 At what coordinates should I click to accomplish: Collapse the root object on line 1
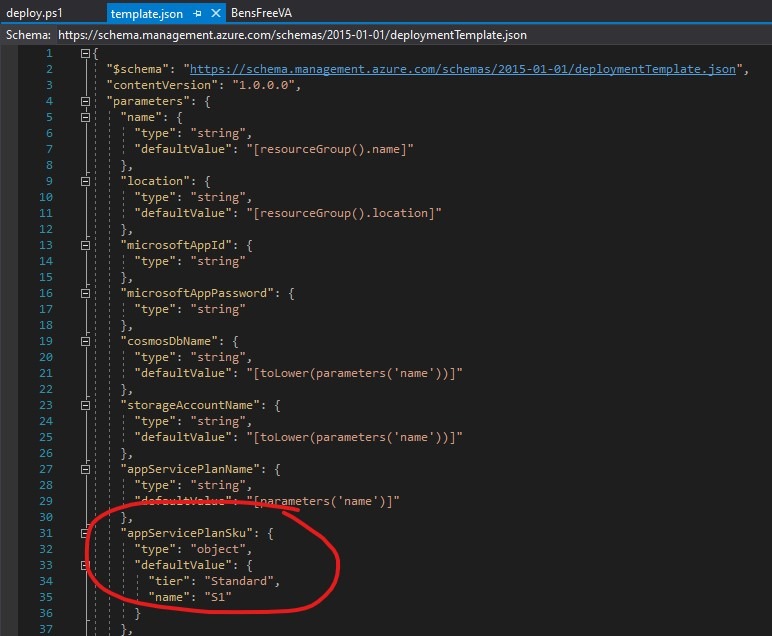coord(85,53)
